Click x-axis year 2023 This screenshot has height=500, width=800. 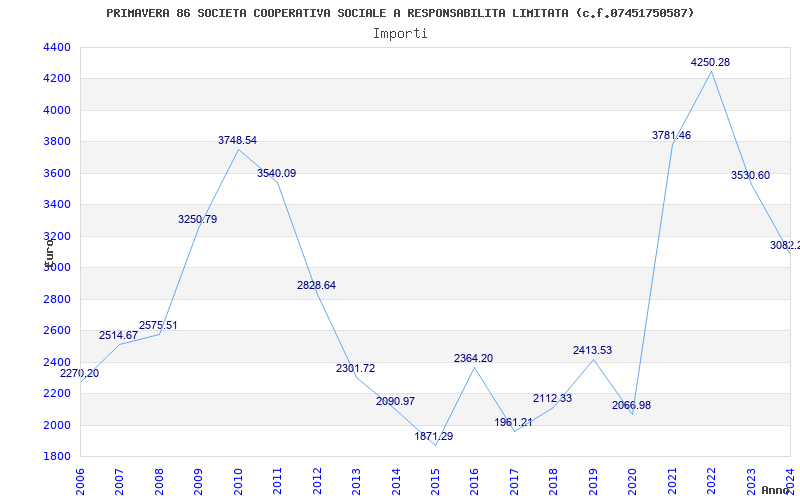pos(751,481)
